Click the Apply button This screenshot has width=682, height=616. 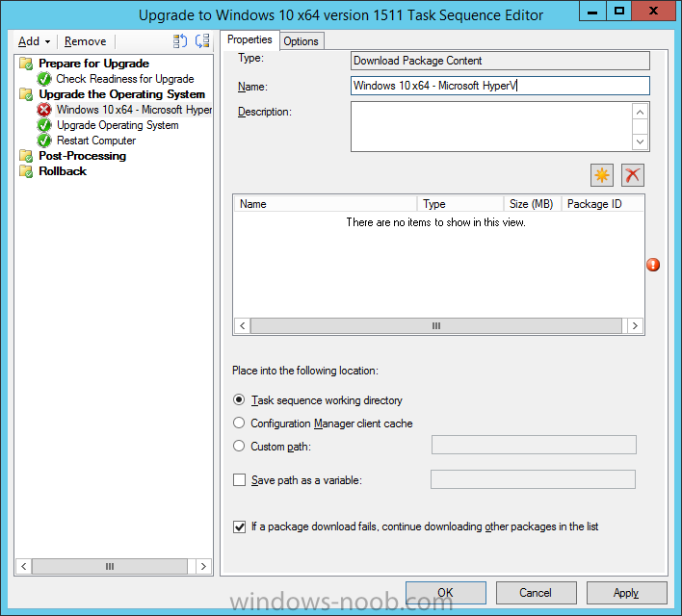pos(626,593)
